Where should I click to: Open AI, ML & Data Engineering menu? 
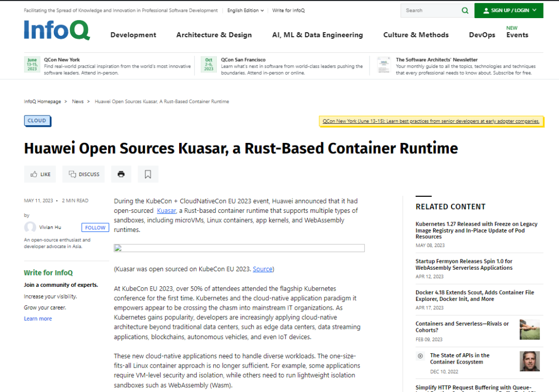317,35
